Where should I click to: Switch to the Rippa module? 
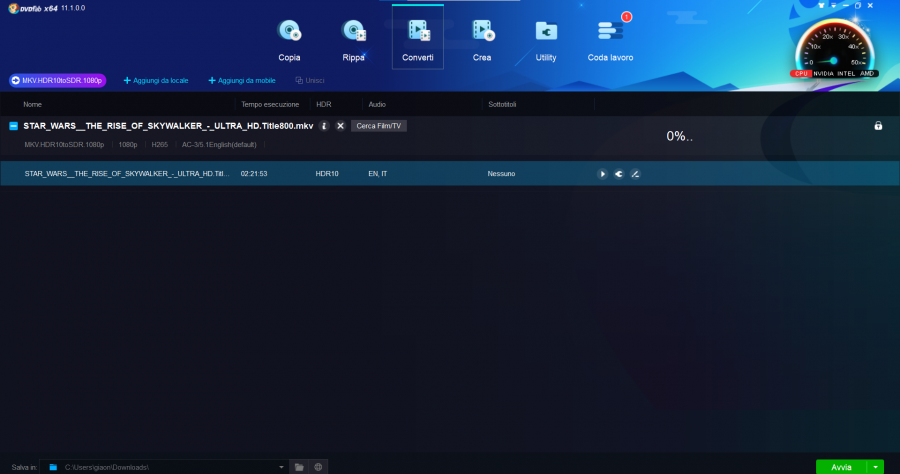point(354,40)
